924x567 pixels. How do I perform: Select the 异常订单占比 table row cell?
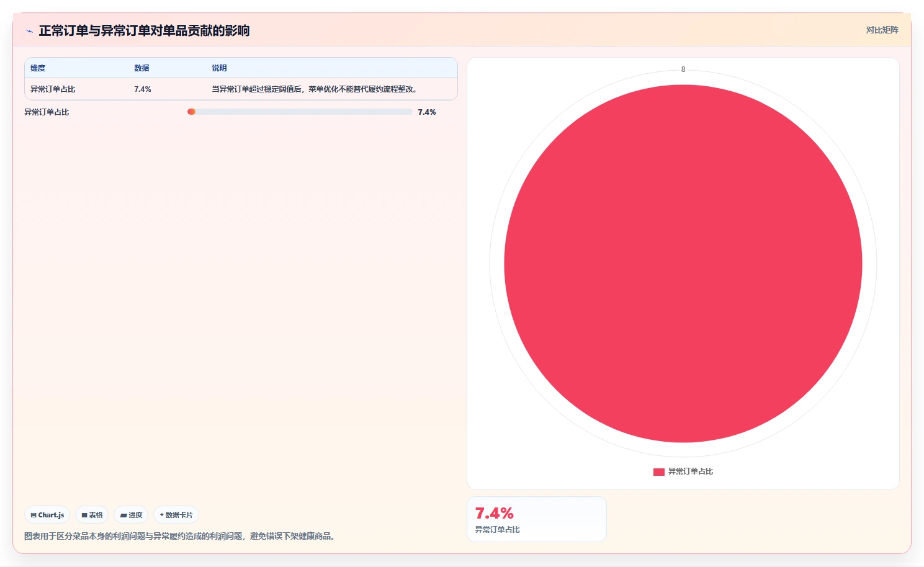(x=53, y=89)
